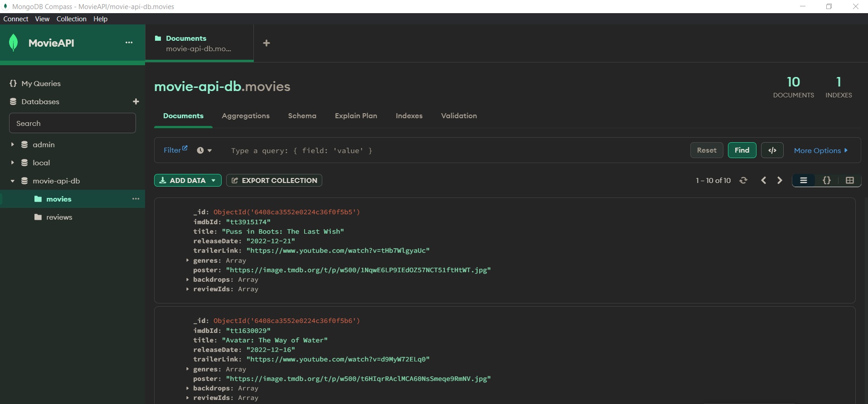Viewport: 868px width, 404px height.
Task: Click the My Queries braces icon
Action: 13,83
